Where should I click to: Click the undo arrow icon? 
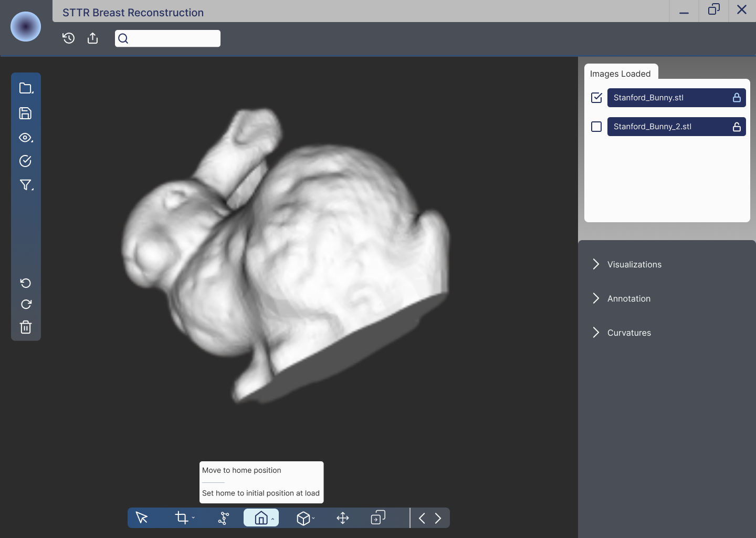[26, 283]
